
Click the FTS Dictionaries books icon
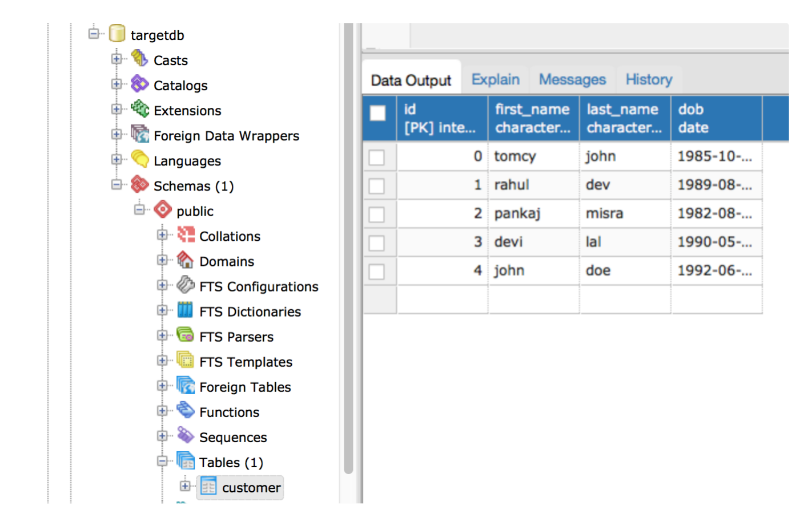(x=185, y=310)
